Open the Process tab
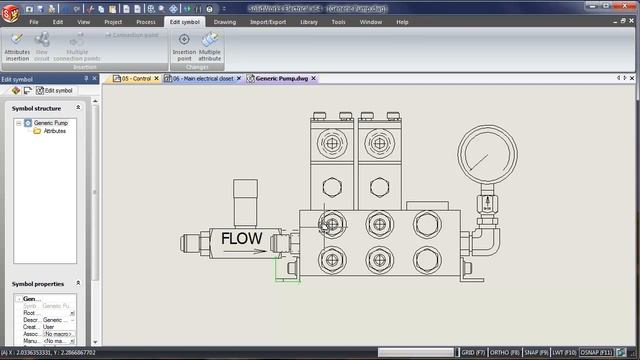Viewport: 640px width, 360px height. pyautogui.click(x=146, y=22)
